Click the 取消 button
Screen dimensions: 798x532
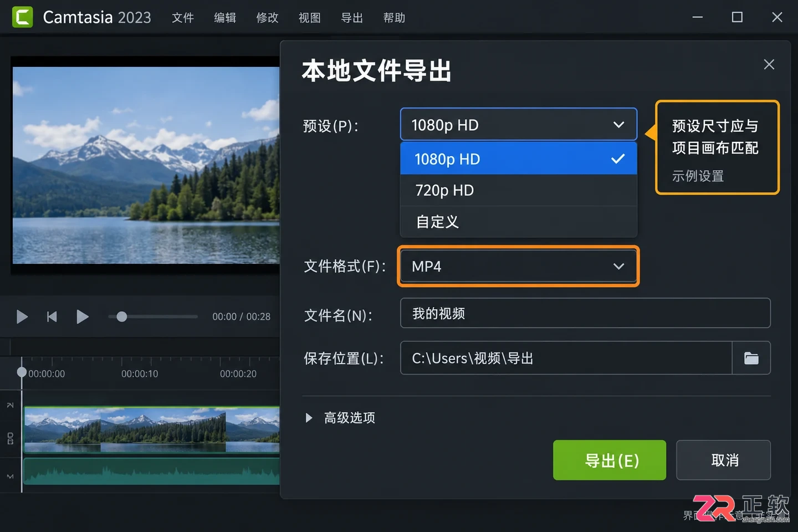tap(723, 460)
